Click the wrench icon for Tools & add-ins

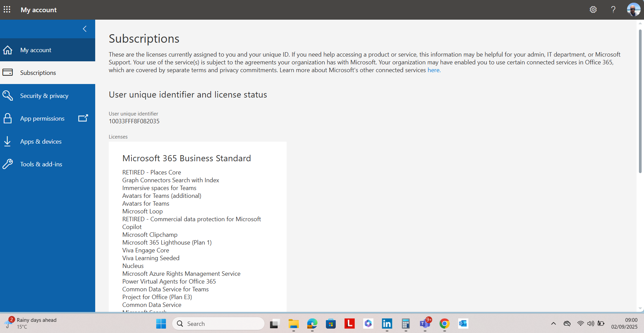point(7,164)
